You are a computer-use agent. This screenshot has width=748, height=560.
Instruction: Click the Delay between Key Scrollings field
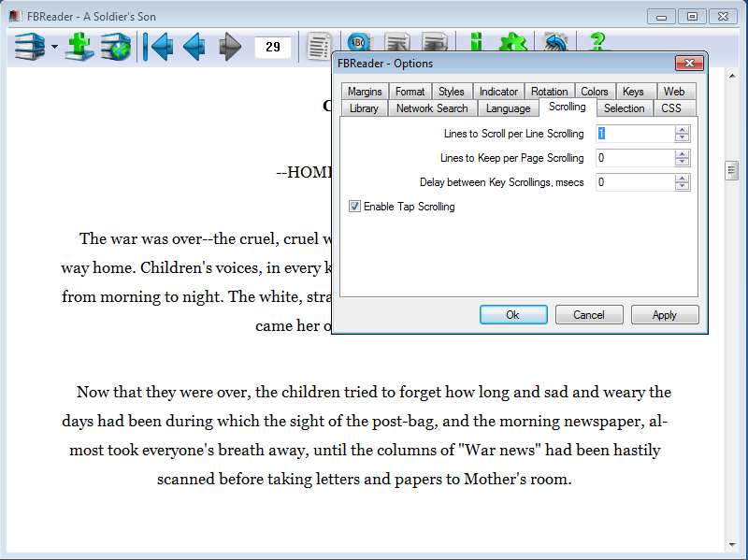click(635, 182)
